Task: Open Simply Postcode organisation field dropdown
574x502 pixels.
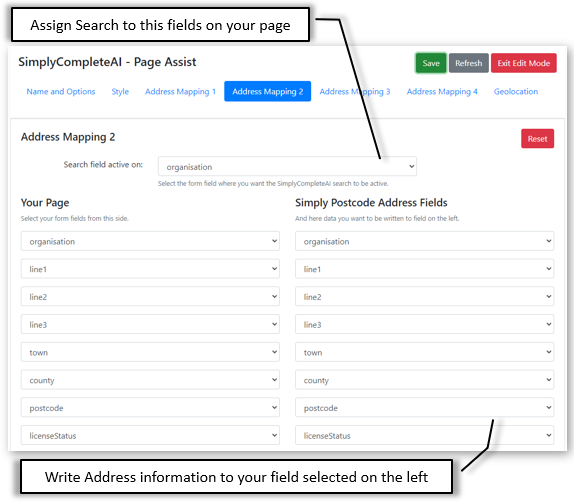Action: pyautogui.click(x=425, y=241)
